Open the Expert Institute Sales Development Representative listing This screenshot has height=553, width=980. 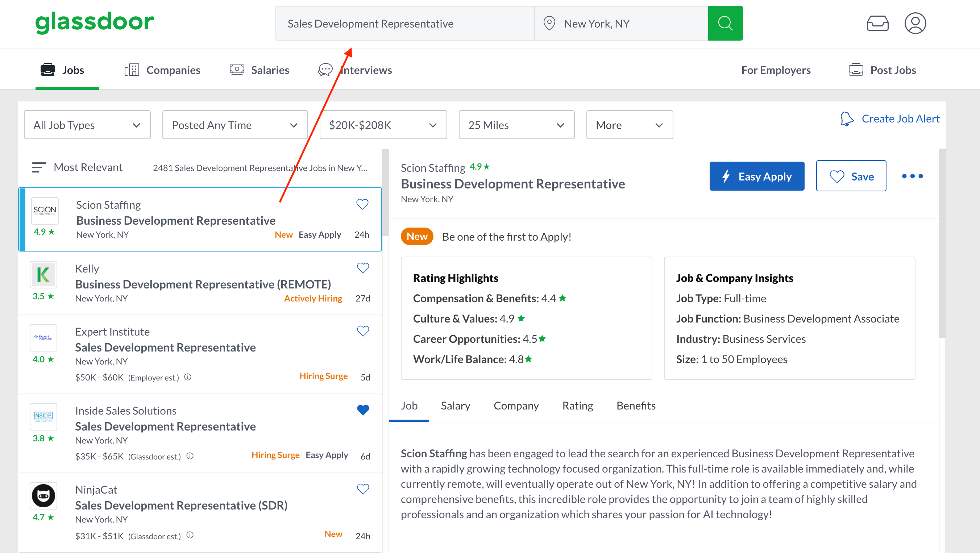[x=200, y=354]
